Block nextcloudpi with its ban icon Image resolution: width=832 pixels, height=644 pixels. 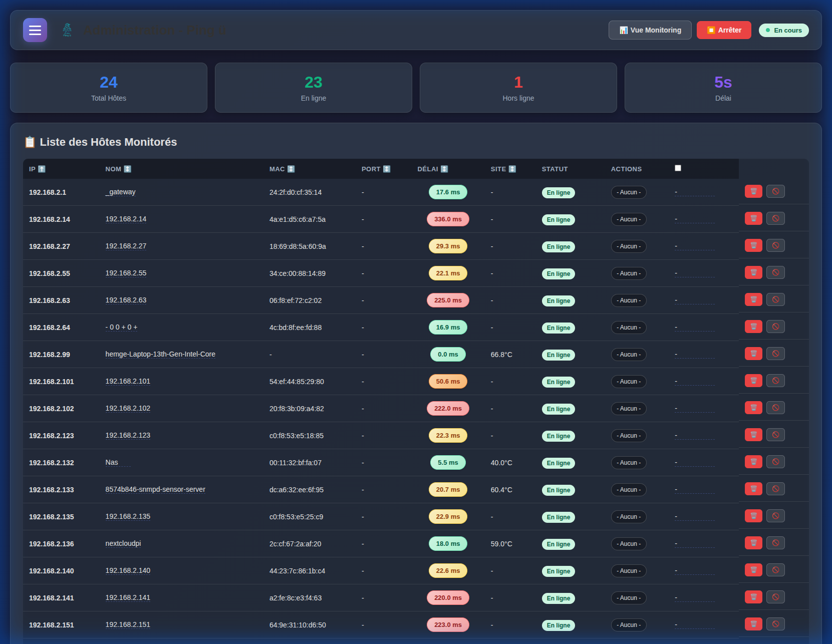point(775,542)
